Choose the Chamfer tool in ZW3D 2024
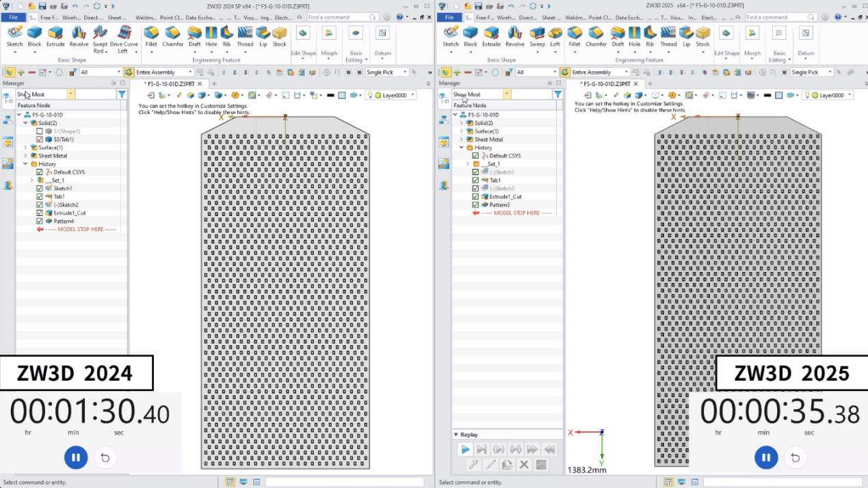The height and width of the screenshot is (488, 868). [x=172, y=36]
